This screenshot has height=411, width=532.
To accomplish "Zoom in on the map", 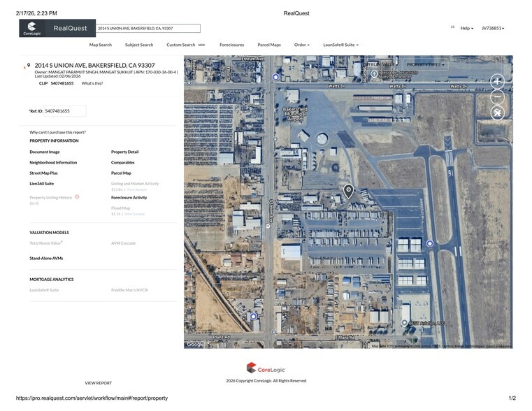I will [497, 81].
